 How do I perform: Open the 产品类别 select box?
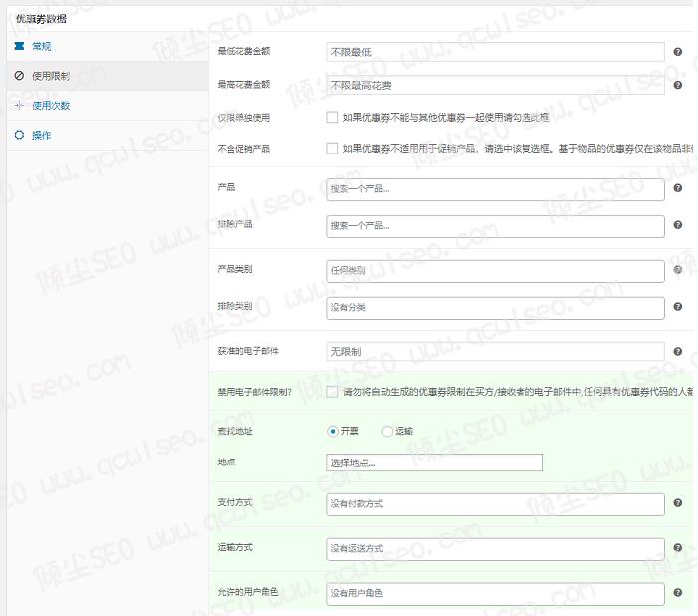495,271
